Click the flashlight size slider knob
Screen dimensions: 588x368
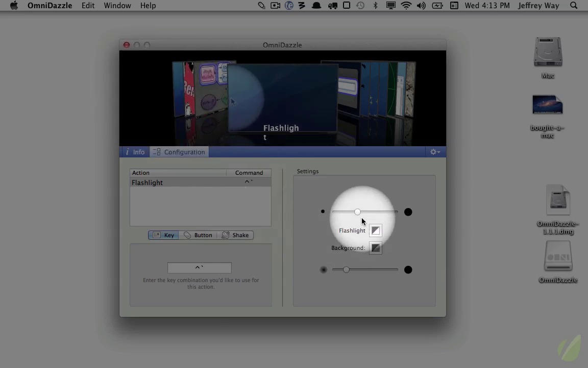tap(357, 212)
